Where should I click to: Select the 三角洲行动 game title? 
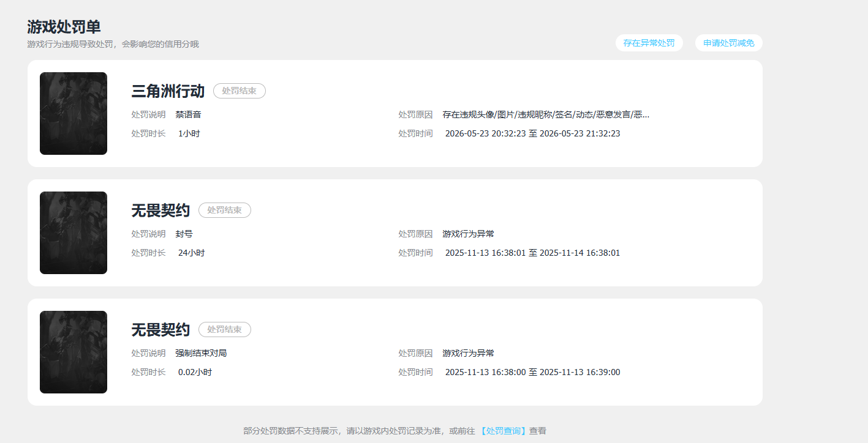click(168, 91)
